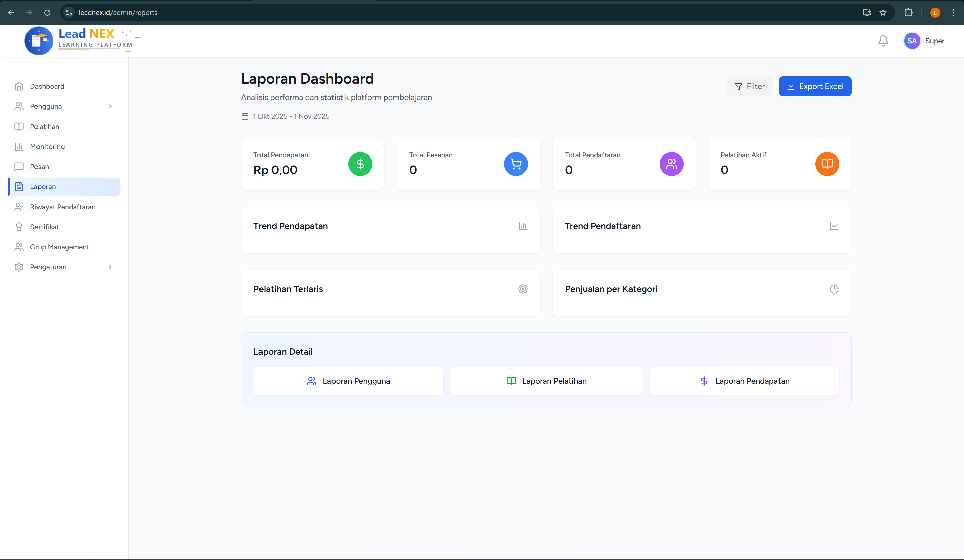Expand the Pengaturan submenu chevron

click(110, 267)
